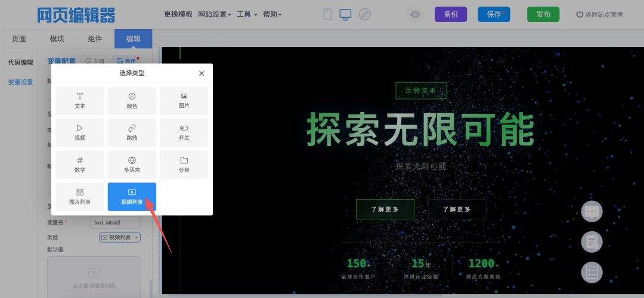Select the 示例文本 badge in preview
Viewport: 644px width, 298px height.
tap(420, 91)
